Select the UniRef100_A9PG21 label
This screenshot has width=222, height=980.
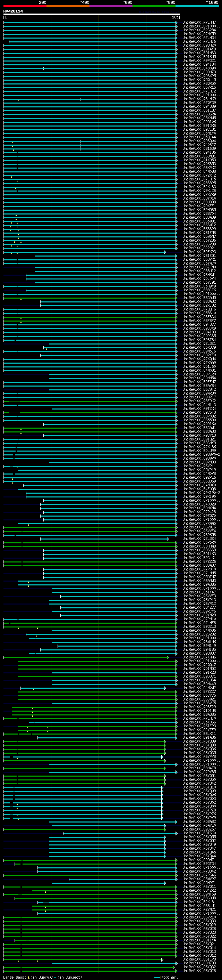point(199,60)
